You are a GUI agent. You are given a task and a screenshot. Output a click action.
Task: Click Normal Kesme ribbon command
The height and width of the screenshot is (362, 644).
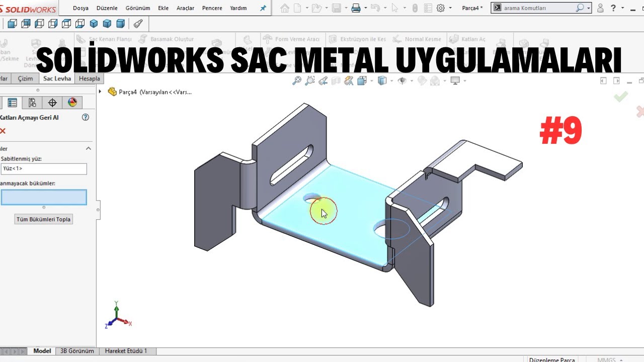point(417,39)
